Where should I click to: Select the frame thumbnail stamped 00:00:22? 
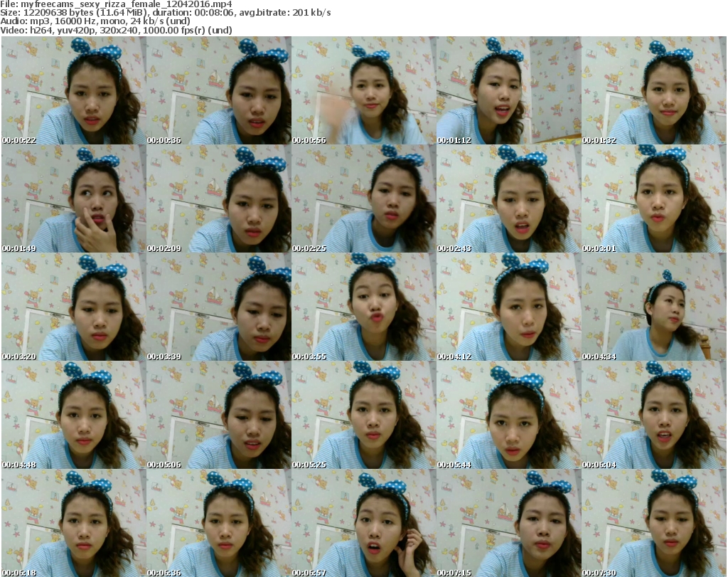tap(73, 90)
